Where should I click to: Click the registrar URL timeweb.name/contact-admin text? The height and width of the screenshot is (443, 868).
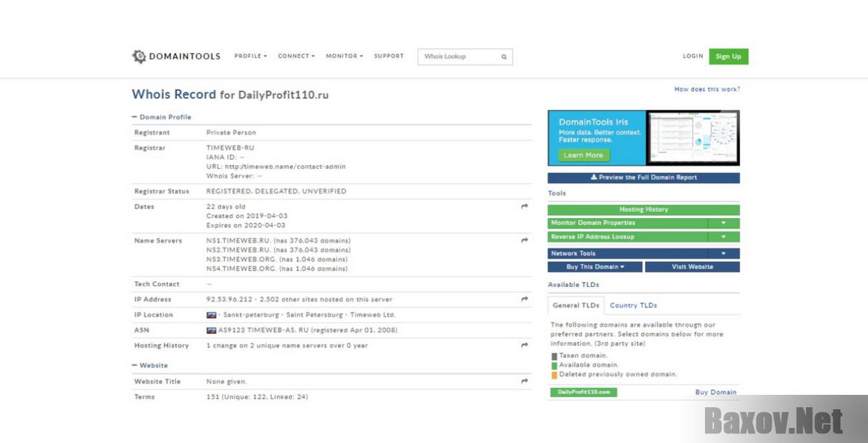coord(285,167)
